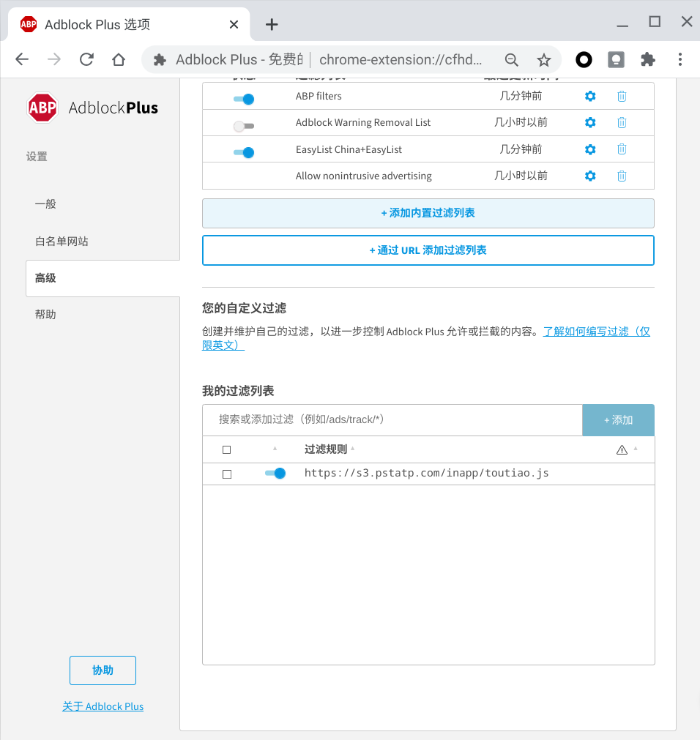700x740 pixels.
Task: Open settings gear for EasyList China+EasyList
Action: point(590,149)
